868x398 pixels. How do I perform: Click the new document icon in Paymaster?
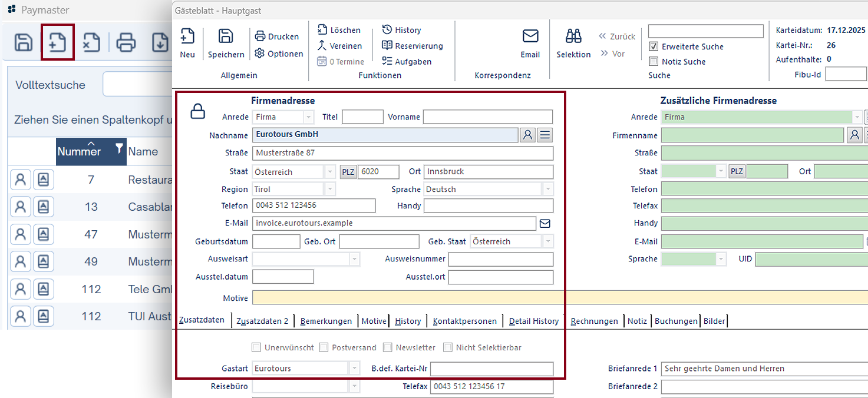pyautogui.click(x=57, y=42)
